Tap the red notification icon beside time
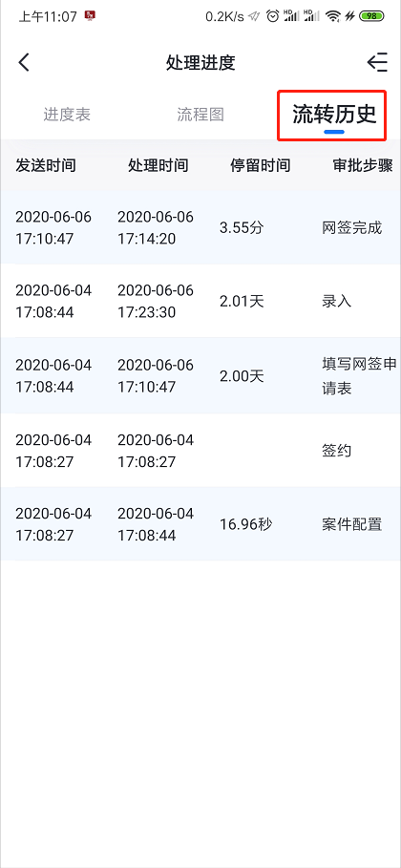The height and width of the screenshot is (868, 401). pos(90,16)
